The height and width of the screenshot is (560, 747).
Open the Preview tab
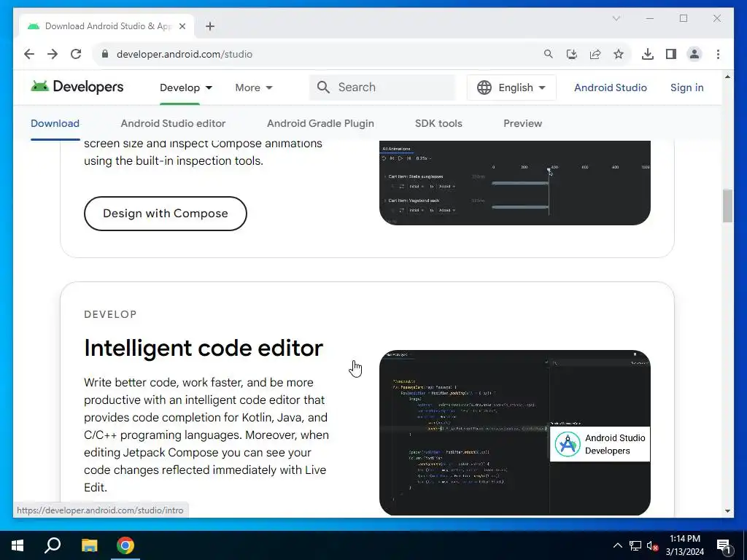click(x=522, y=123)
